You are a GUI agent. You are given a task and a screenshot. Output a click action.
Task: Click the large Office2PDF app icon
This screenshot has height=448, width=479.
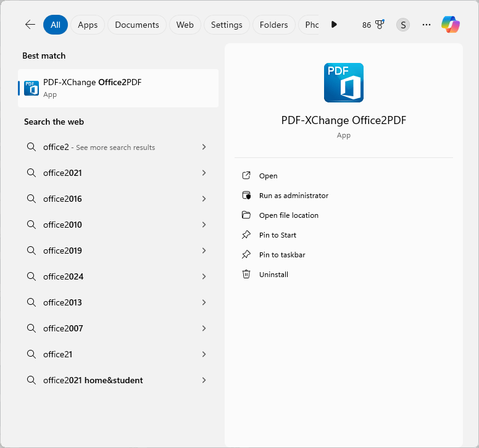(344, 83)
